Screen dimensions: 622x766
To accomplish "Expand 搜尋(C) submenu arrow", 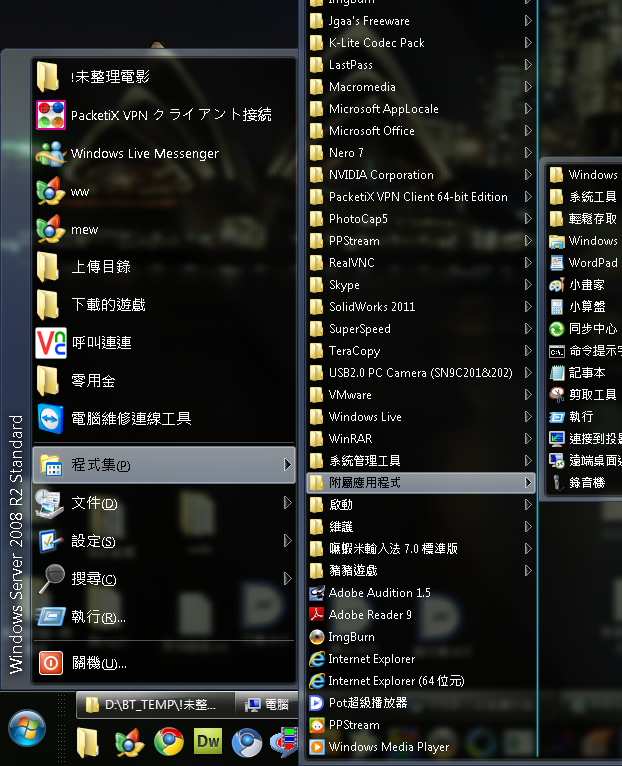I will coord(288,579).
